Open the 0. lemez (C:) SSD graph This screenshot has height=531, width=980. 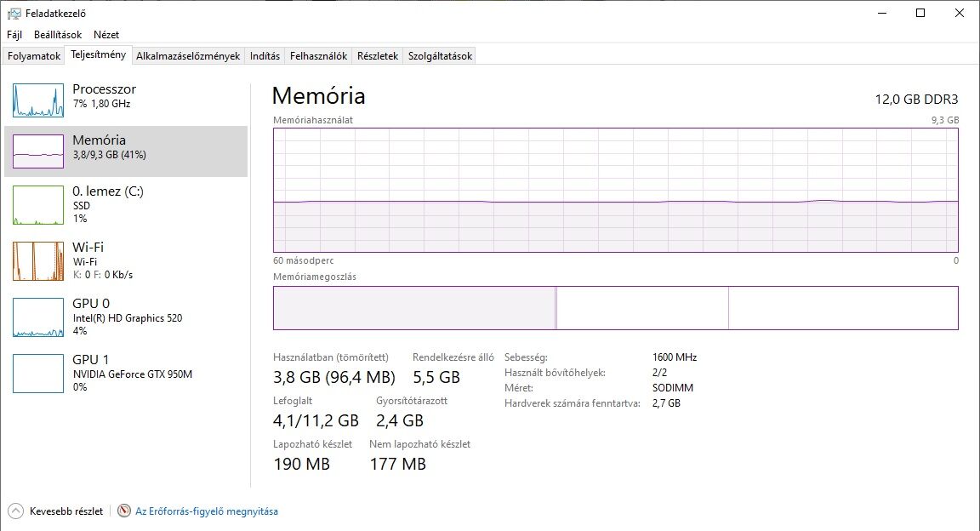tap(38, 204)
